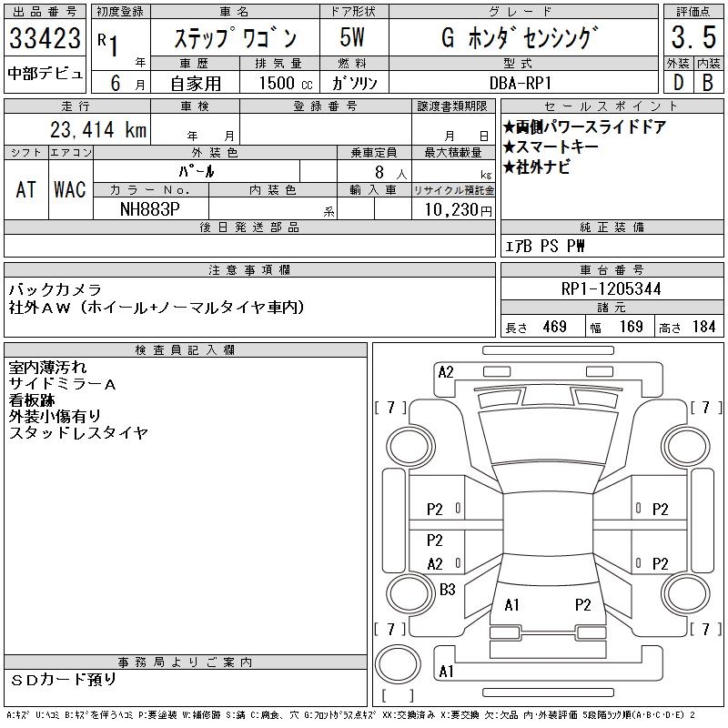The height and width of the screenshot is (728, 728).
Task: Select the 注意事項欄 header
Action: point(249,269)
